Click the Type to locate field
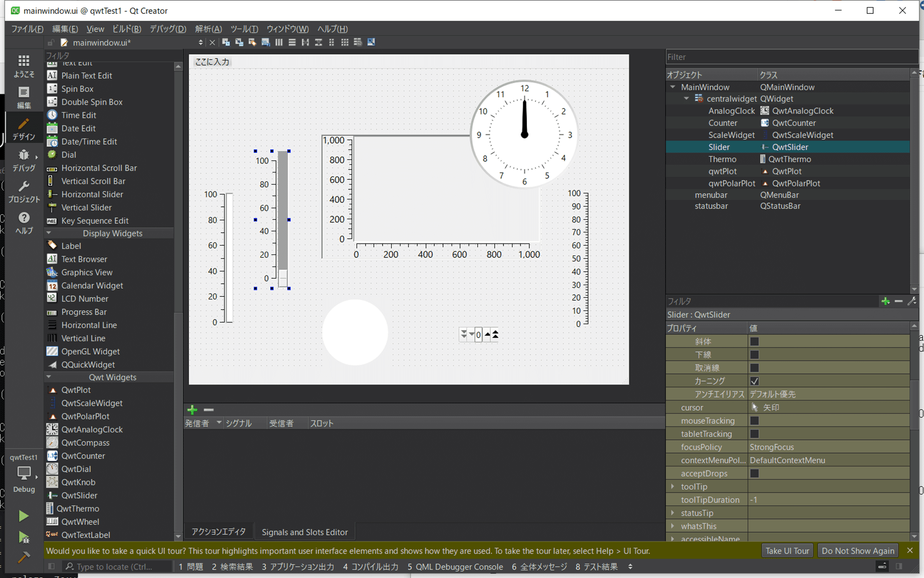Image resolution: width=924 pixels, height=578 pixels. [118, 567]
